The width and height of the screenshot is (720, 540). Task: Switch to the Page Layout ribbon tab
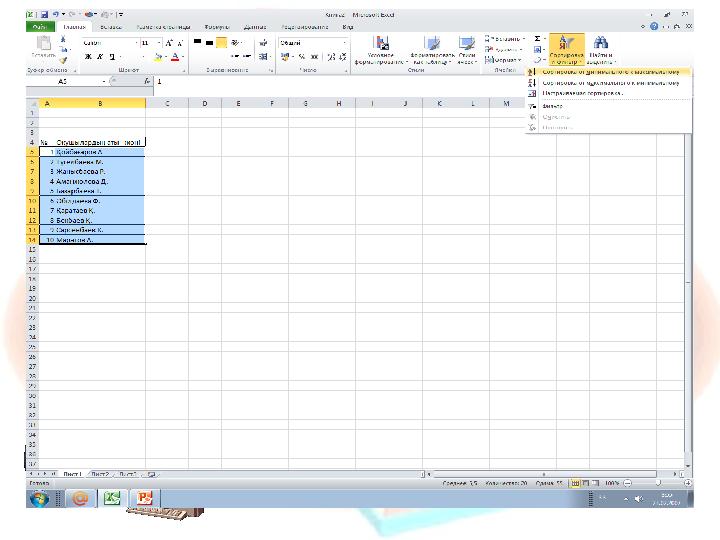click(x=163, y=27)
